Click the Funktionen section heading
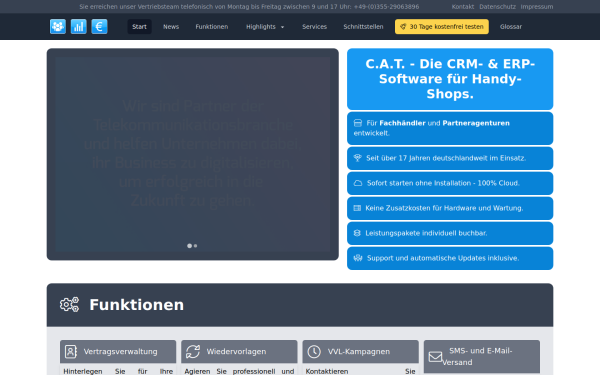 (137, 305)
